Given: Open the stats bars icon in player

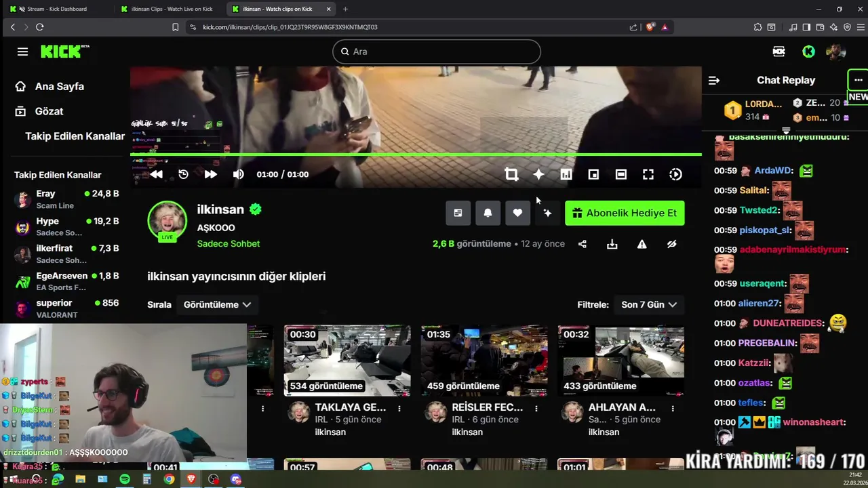Looking at the screenshot, I should [566, 174].
